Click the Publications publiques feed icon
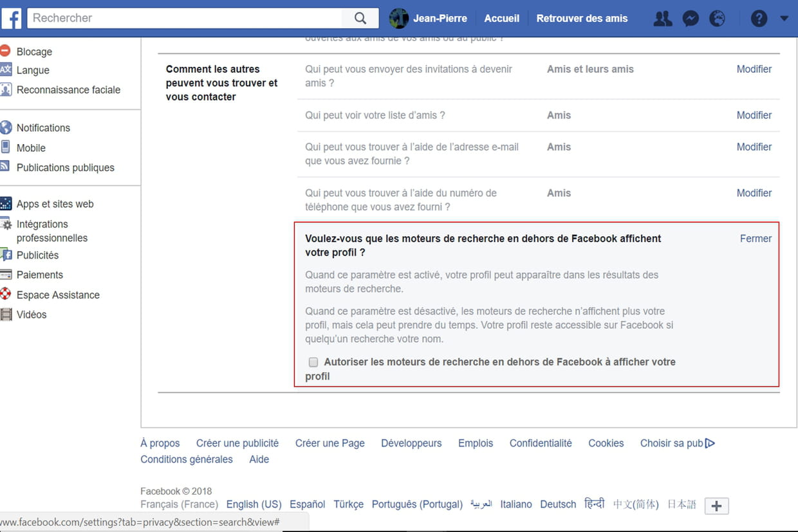This screenshot has width=798, height=532. [x=5, y=166]
